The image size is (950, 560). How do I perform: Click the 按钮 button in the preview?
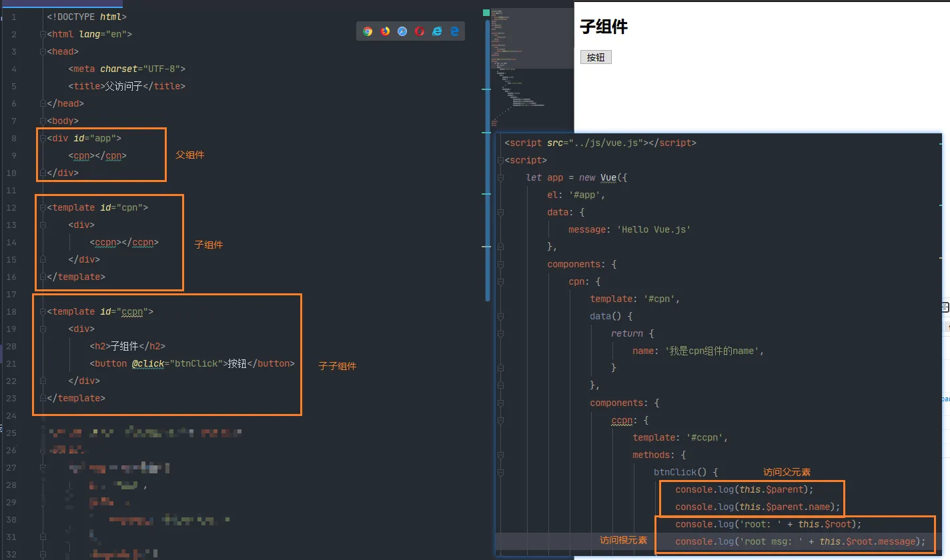pyautogui.click(x=596, y=57)
